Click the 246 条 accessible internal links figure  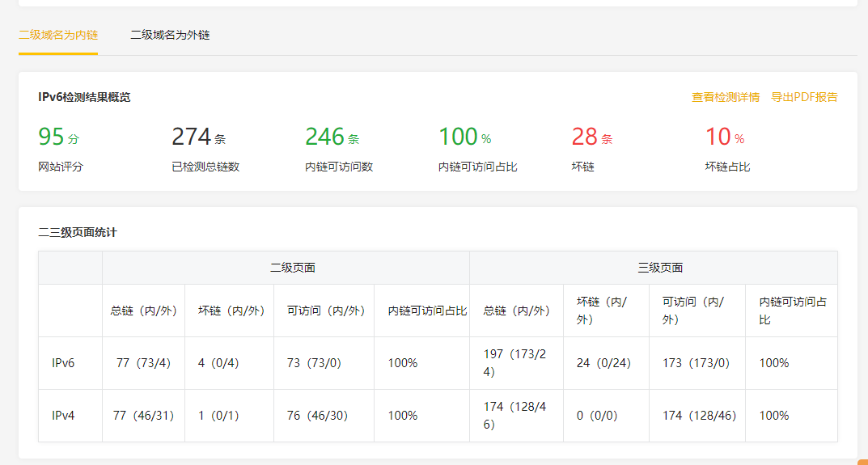(x=332, y=137)
